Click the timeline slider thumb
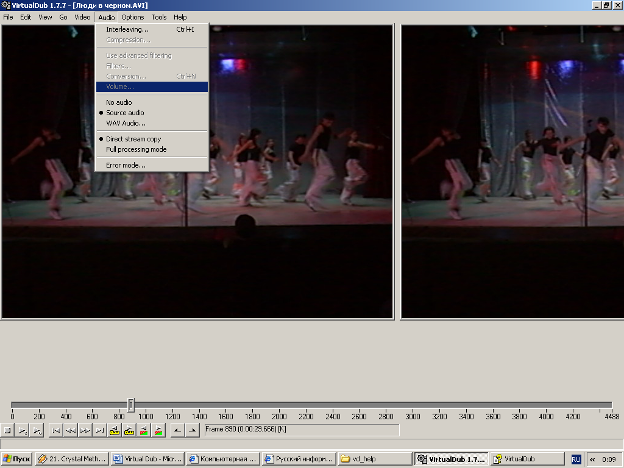 pos(131,405)
